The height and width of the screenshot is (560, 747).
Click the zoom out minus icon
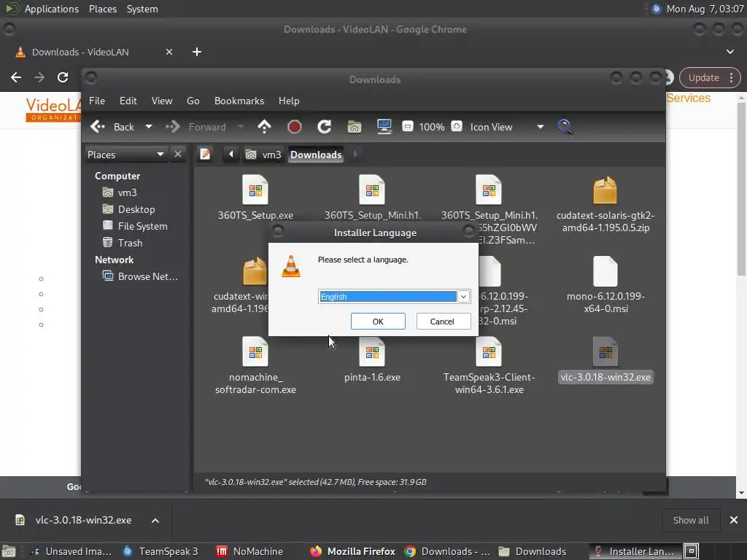[408, 127]
